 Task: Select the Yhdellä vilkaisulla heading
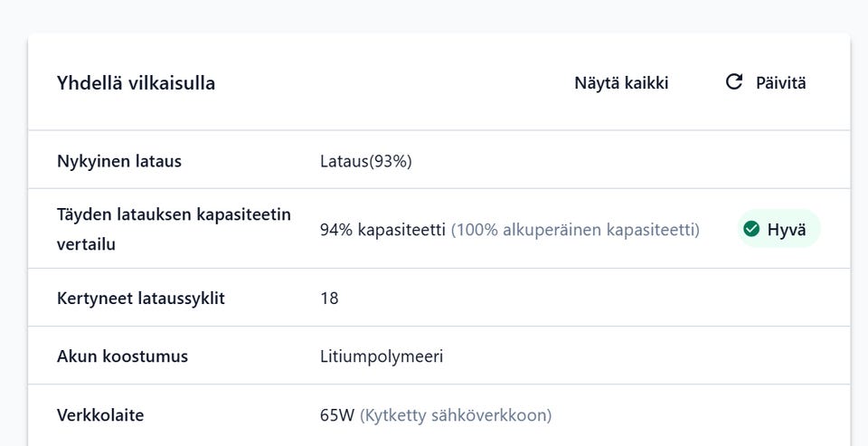click(136, 83)
